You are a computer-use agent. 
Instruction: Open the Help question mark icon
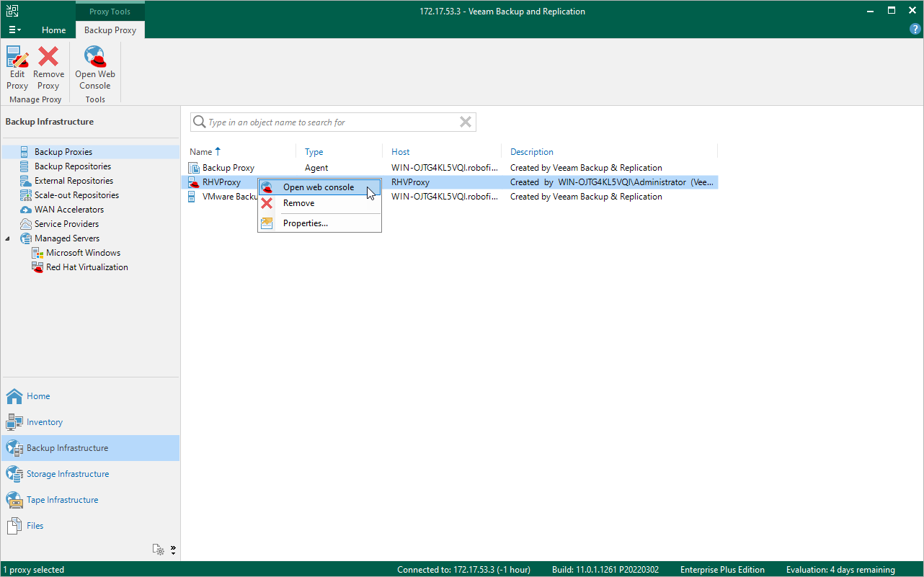point(915,30)
